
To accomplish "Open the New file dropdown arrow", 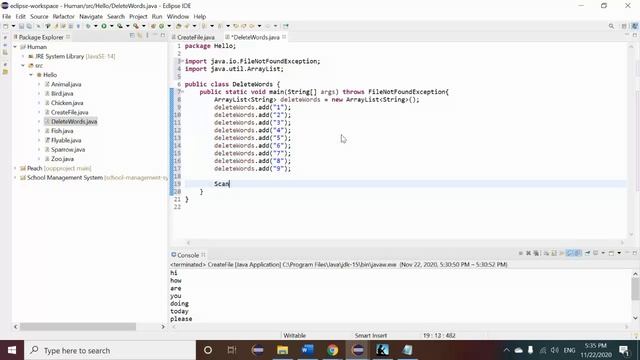I will [x=13, y=26].
